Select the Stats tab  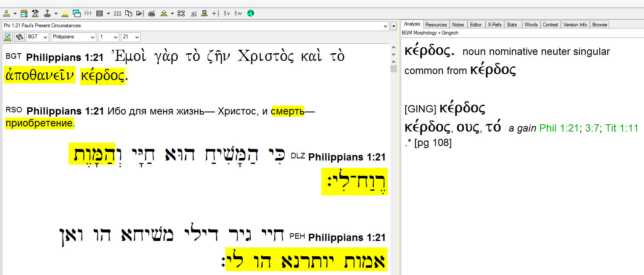(x=512, y=25)
